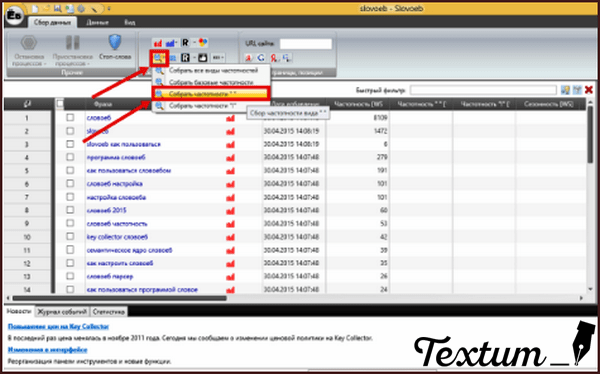Click the blue bar chart icon in ribbon

click(x=171, y=42)
